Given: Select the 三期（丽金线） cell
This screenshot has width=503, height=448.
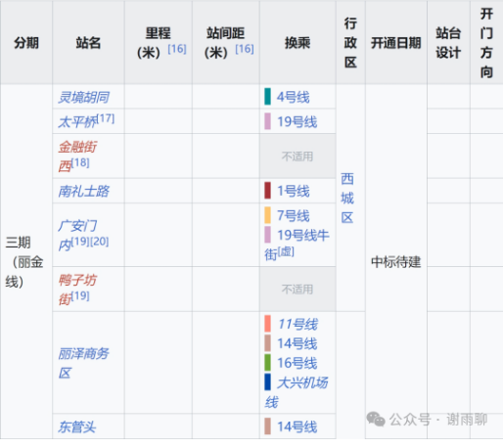Looking at the screenshot, I should click(x=26, y=262).
